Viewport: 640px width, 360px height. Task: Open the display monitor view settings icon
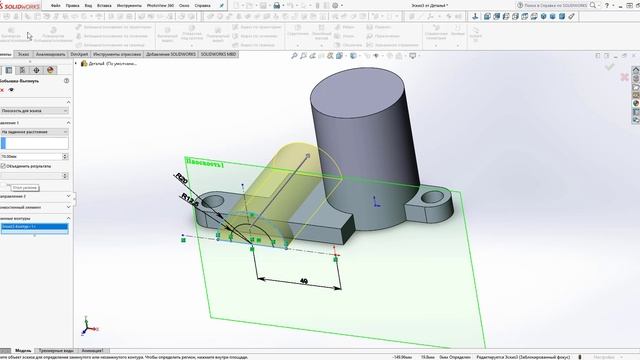pyautogui.click(x=413, y=56)
